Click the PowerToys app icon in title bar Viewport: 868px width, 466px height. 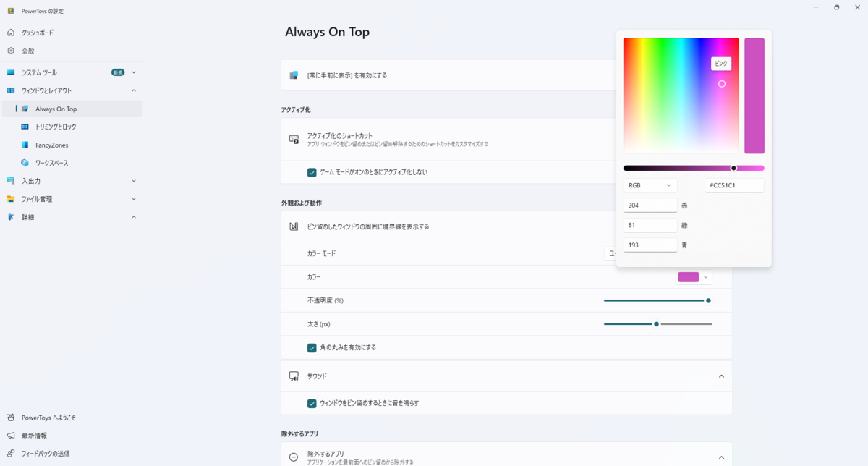[x=10, y=11]
